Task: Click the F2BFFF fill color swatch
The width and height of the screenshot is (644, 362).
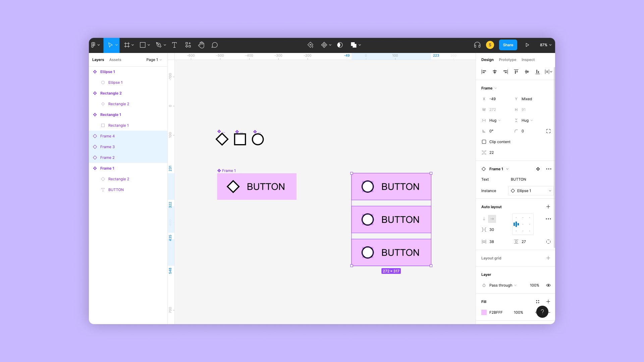Action: click(484, 312)
